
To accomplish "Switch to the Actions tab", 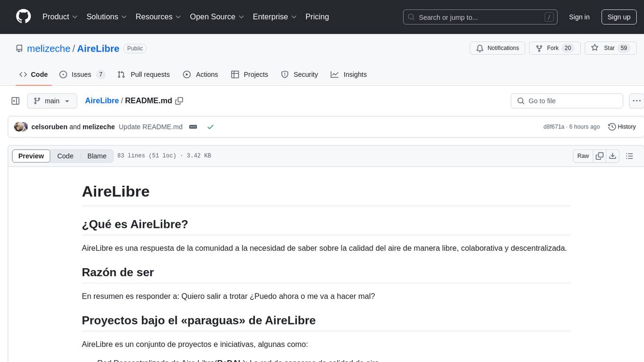I will (x=200, y=74).
